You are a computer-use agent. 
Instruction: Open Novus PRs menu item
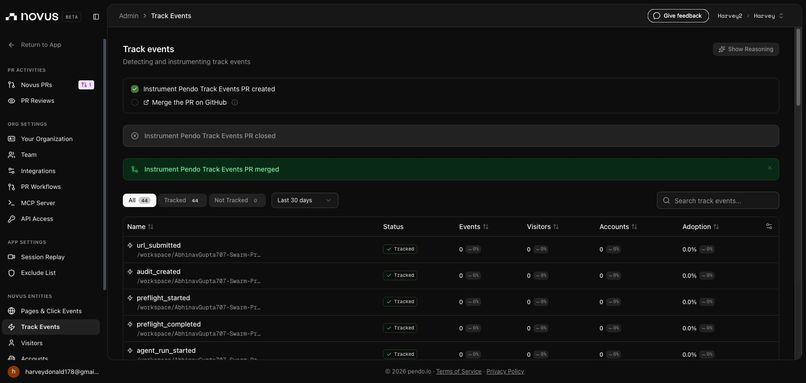pyautogui.click(x=51, y=85)
